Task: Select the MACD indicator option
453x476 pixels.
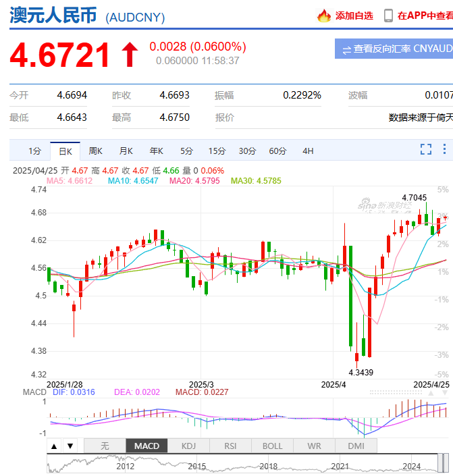Action: [146, 446]
